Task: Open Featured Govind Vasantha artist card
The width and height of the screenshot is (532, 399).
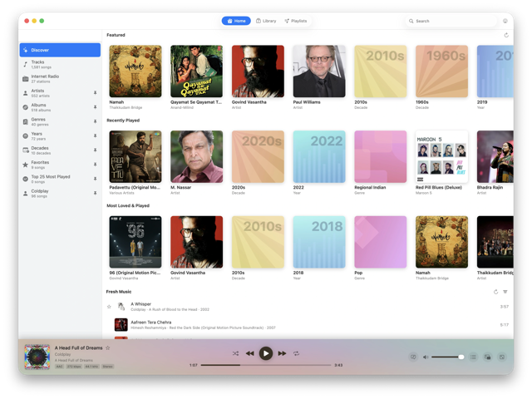Action: (x=258, y=71)
